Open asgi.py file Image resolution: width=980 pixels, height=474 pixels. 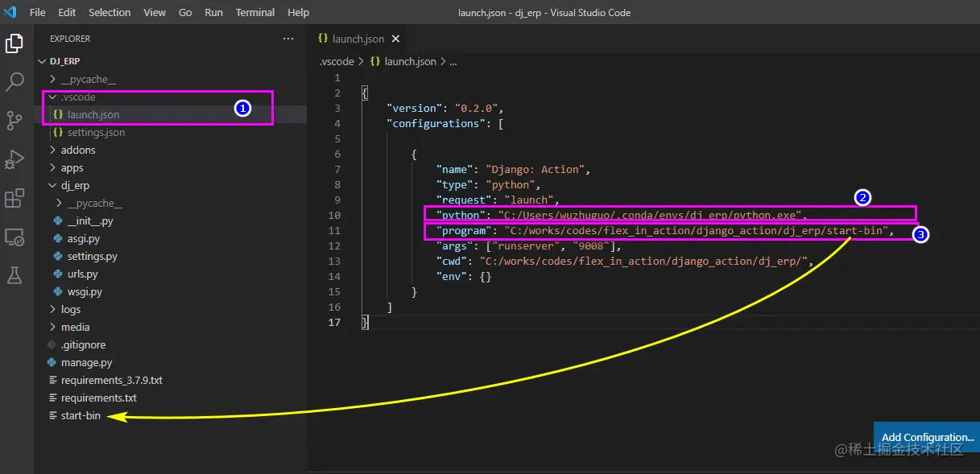[x=84, y=238]
